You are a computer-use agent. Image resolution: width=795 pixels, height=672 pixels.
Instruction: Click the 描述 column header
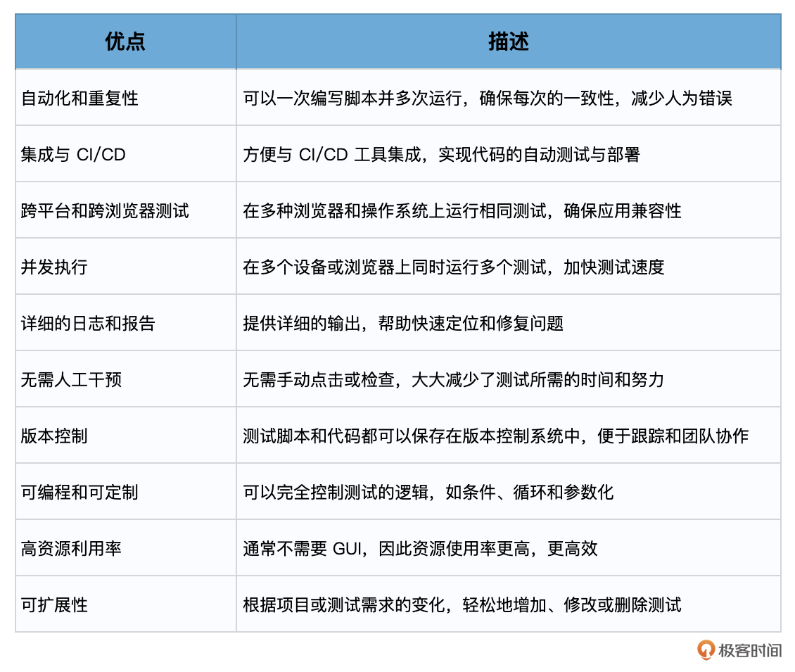pyautogui.click(x=508, y=42)
